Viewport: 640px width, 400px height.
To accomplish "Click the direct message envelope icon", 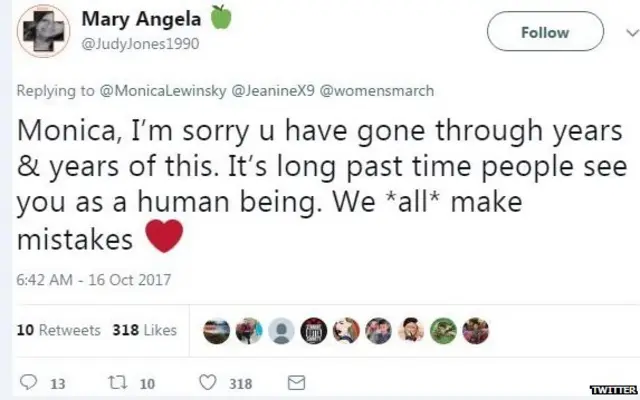I will [296, 383].
